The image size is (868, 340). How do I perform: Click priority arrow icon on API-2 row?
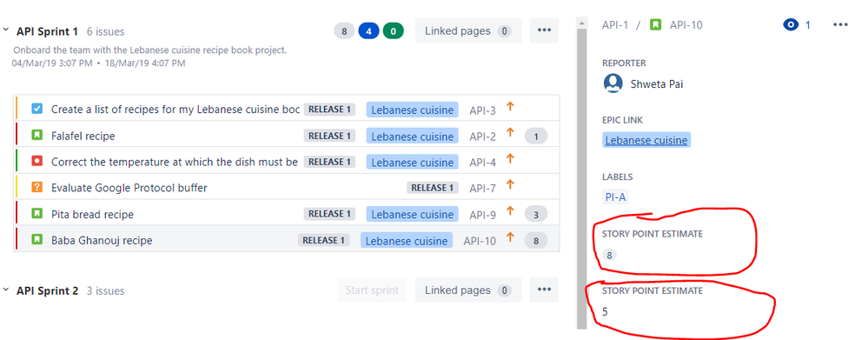pyautogui.click(x=510, y=133)
